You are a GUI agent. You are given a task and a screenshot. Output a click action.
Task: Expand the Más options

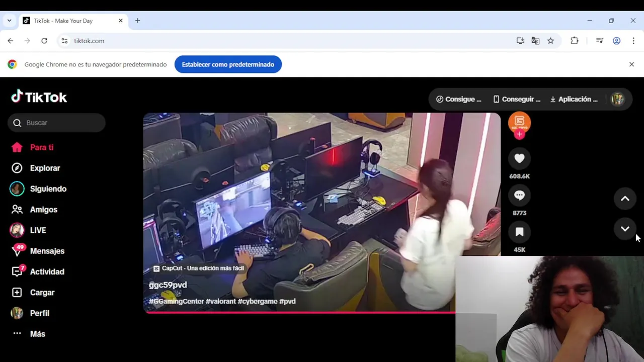click(x=29, y=333)
